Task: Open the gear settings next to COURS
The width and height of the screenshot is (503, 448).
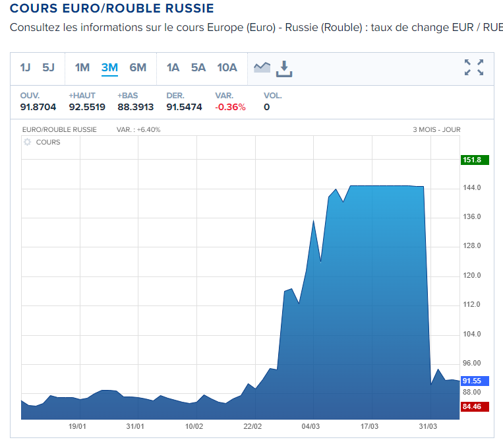Action: click(x=27, y=143)
